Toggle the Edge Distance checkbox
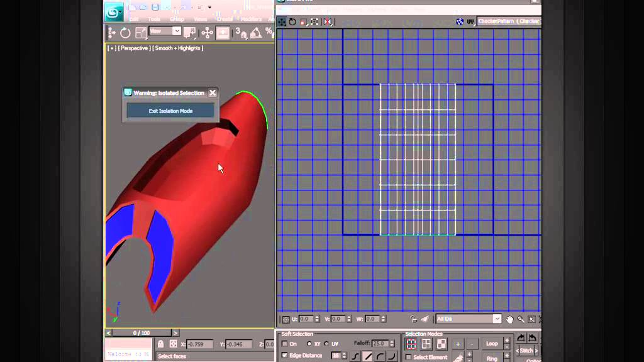 coord(284,355)
